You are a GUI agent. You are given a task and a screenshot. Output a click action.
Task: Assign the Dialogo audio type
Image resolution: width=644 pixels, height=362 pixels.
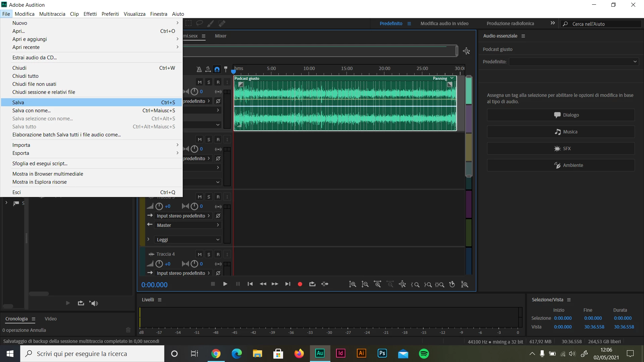pos(560,115)
